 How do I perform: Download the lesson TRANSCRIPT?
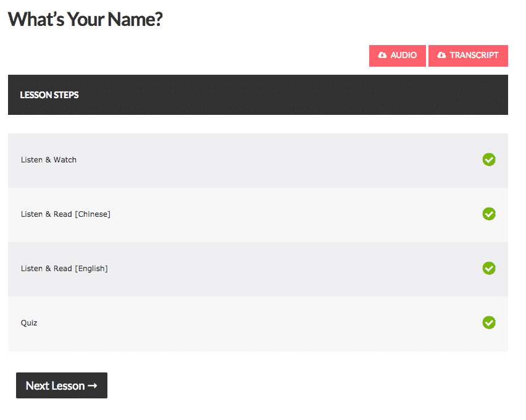tap(468, 56)
